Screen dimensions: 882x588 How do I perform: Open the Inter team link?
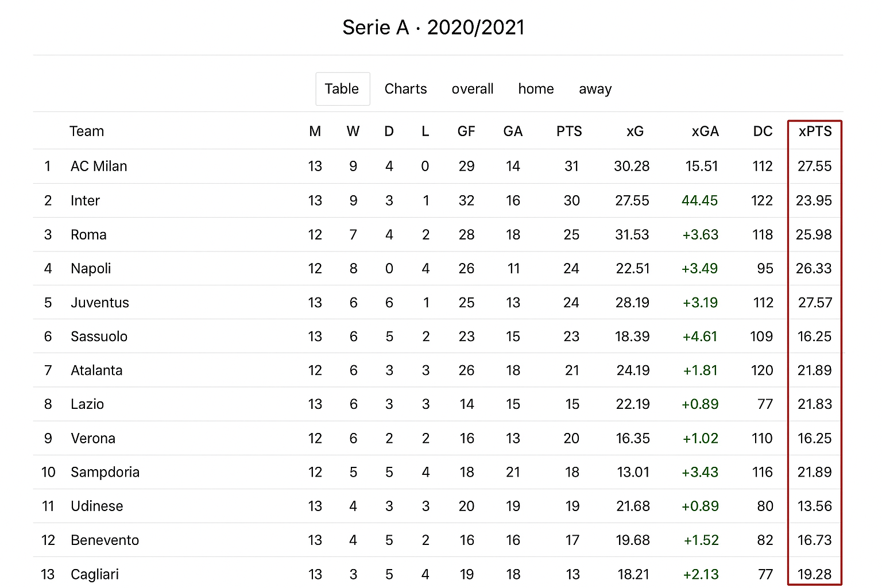click(x=85, y=200)
